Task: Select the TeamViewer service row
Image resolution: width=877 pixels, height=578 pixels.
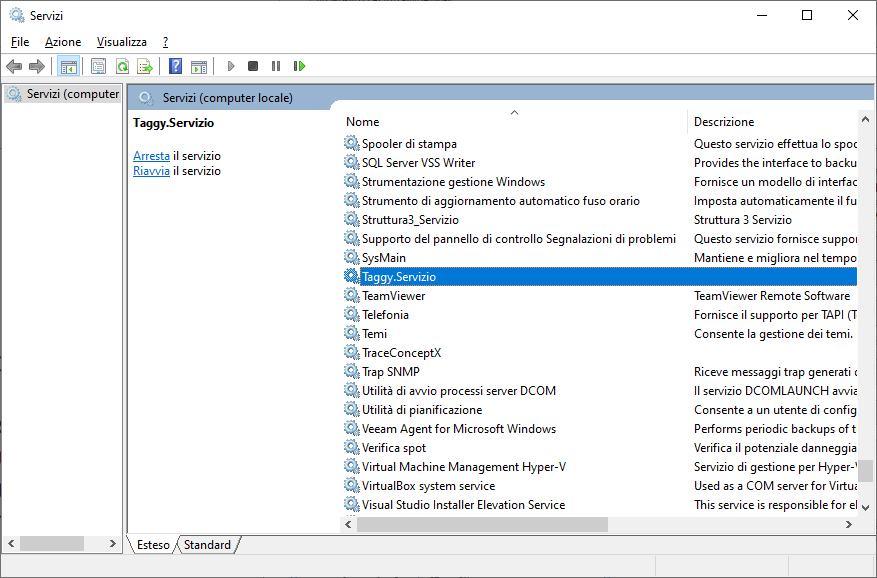Action: tap(393, 296)
